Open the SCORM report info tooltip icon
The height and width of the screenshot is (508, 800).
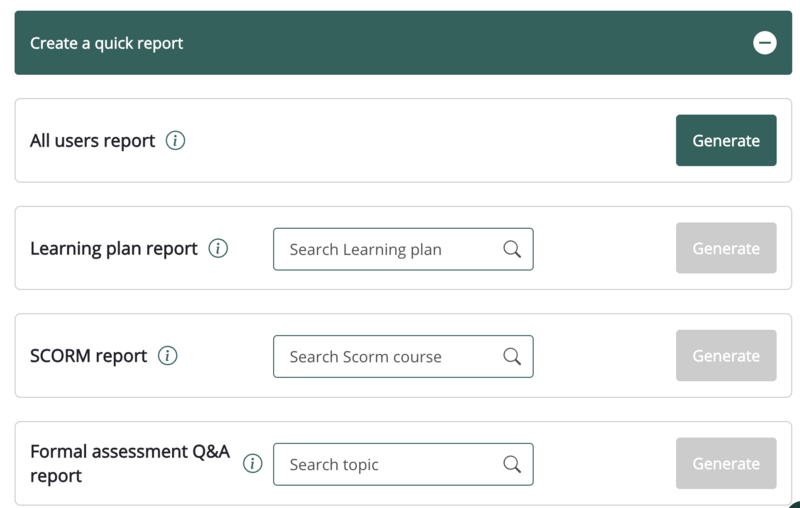pos(168,356)
